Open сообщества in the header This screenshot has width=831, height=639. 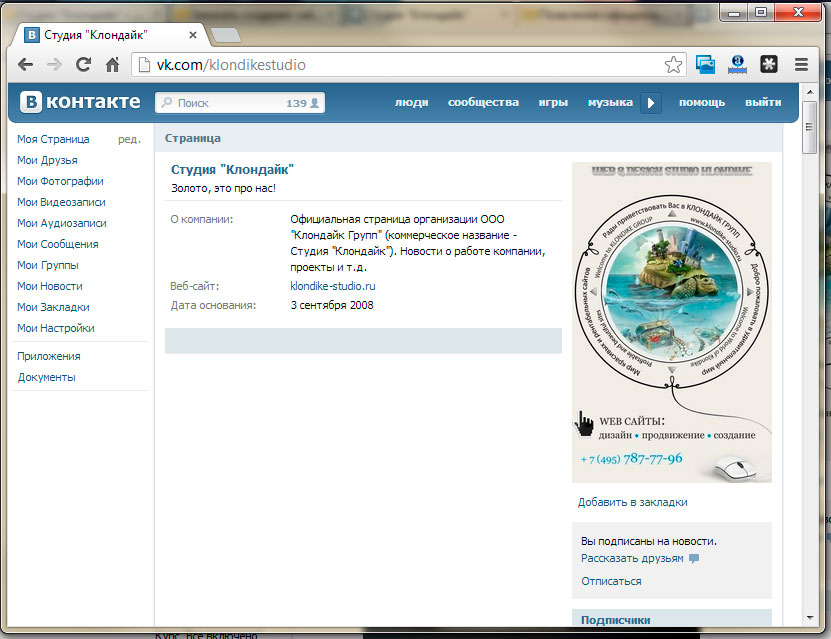(483, 102)
